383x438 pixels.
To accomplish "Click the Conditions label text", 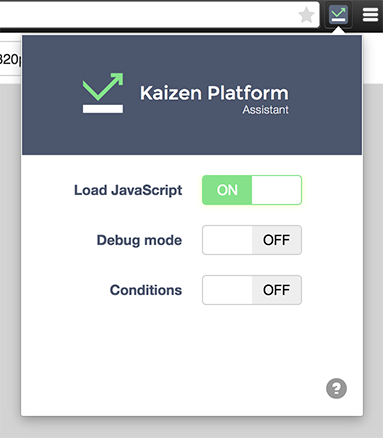I will point(146,290).
